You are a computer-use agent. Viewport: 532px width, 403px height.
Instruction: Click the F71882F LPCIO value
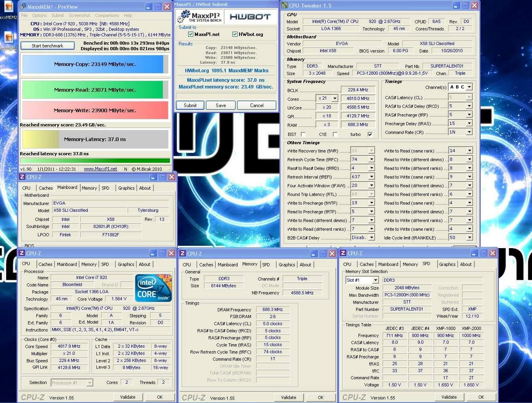coord(110,235)
